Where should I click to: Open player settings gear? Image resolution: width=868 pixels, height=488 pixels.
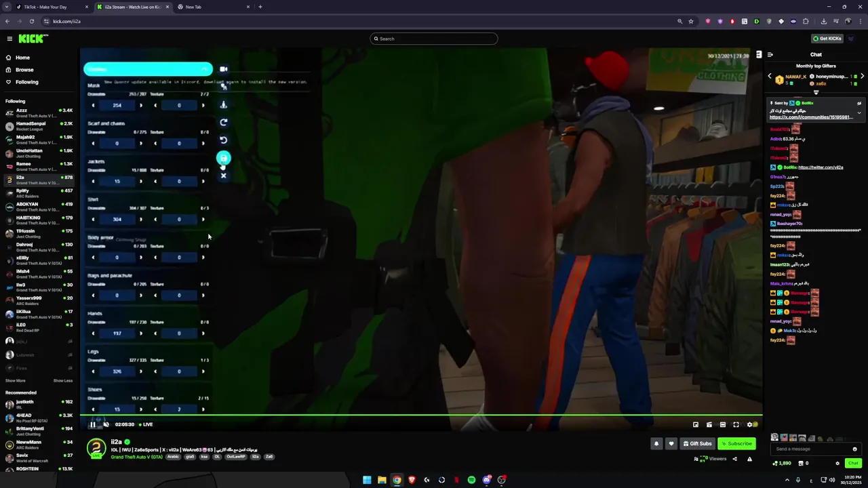click(x=750, y=424)
